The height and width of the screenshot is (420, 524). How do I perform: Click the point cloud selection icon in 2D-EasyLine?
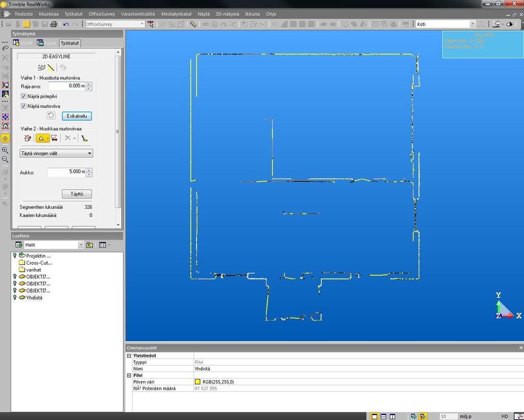click(x=41, y=68)
